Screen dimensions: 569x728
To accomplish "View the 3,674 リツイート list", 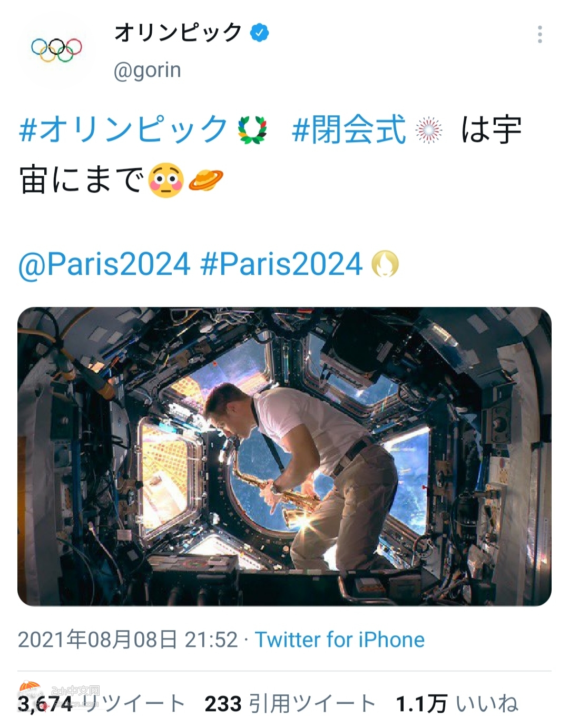I will (101, 703).
